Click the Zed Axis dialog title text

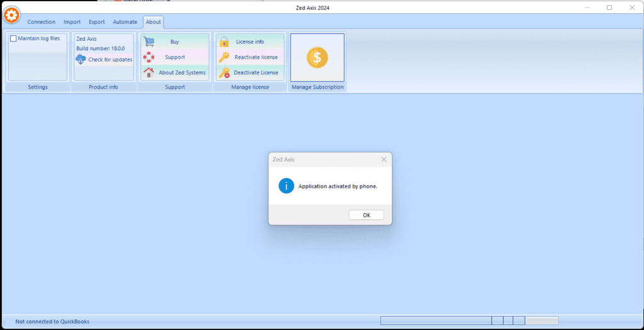coord(284,159)
